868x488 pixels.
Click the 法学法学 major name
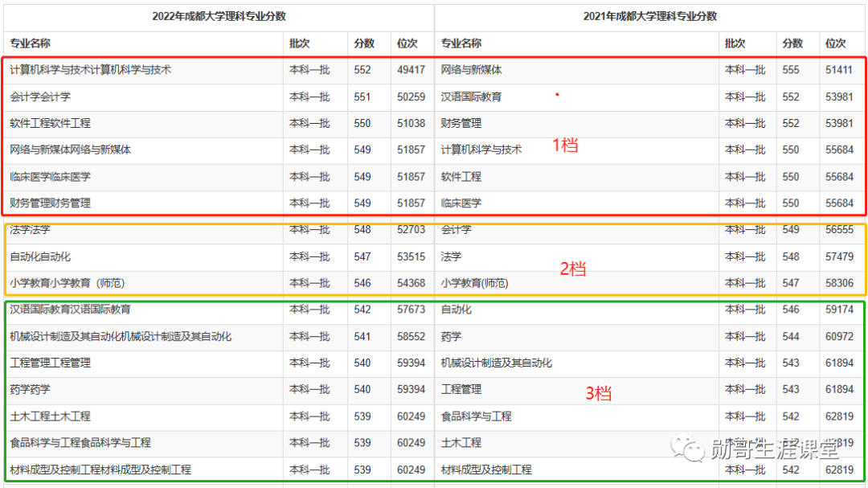[30, 229]
